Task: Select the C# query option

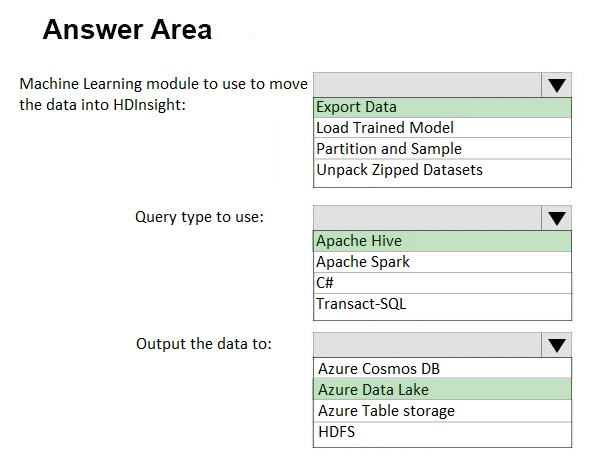Action: tap(442, 283)
